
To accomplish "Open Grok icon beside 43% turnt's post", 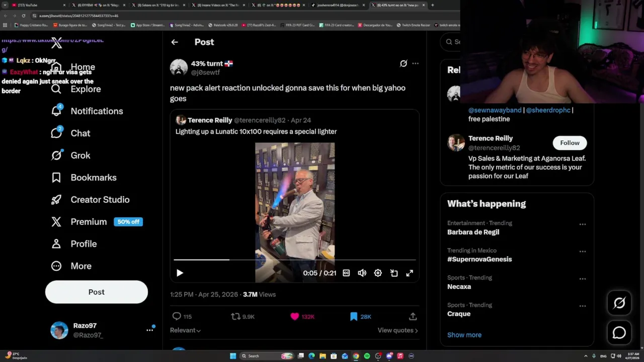I will click(404, 63).
